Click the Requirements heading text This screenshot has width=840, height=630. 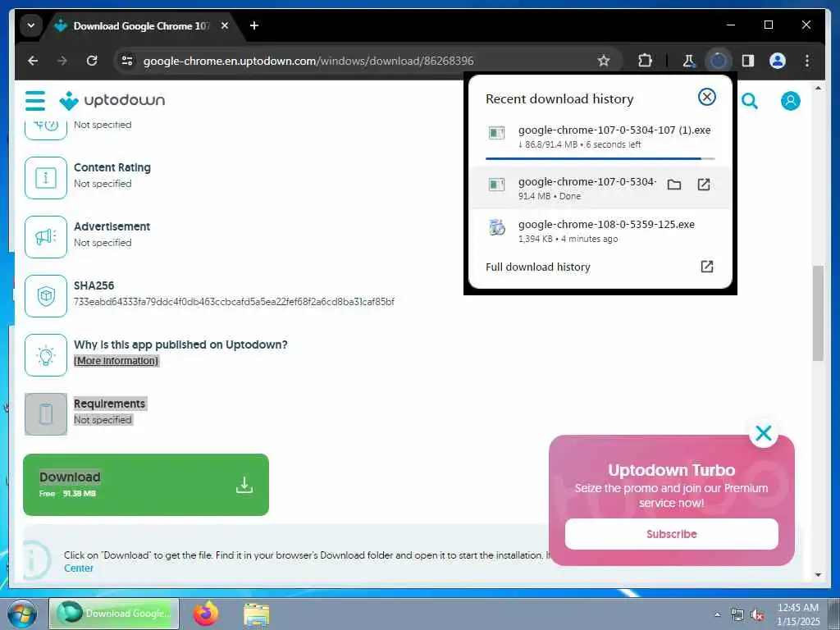click(x=109, y=404)
